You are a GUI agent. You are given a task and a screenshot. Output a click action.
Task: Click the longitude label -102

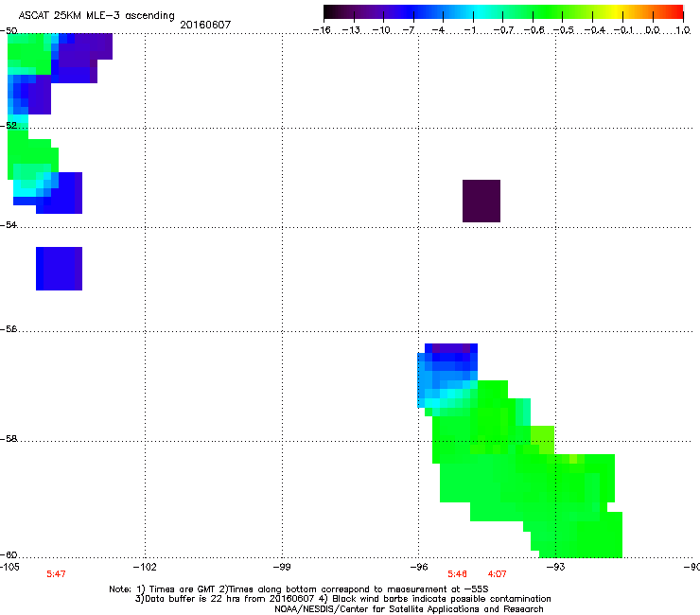coord(145,567)
